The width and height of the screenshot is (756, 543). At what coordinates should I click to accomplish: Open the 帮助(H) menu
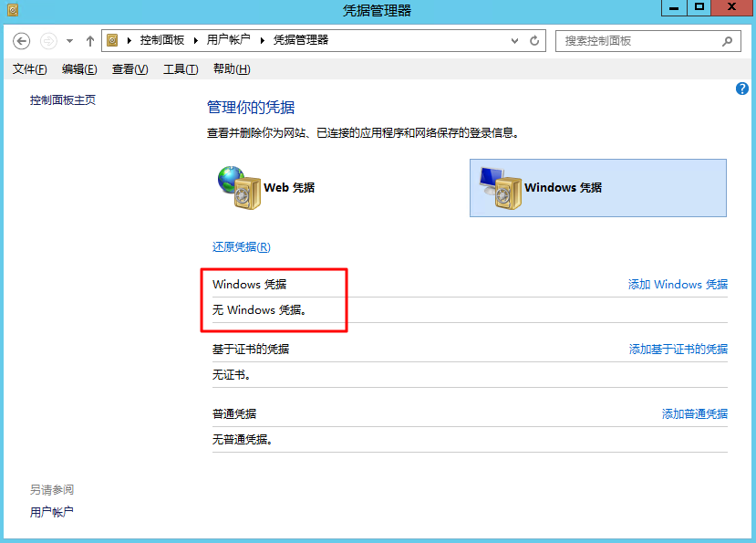(232, 69)
